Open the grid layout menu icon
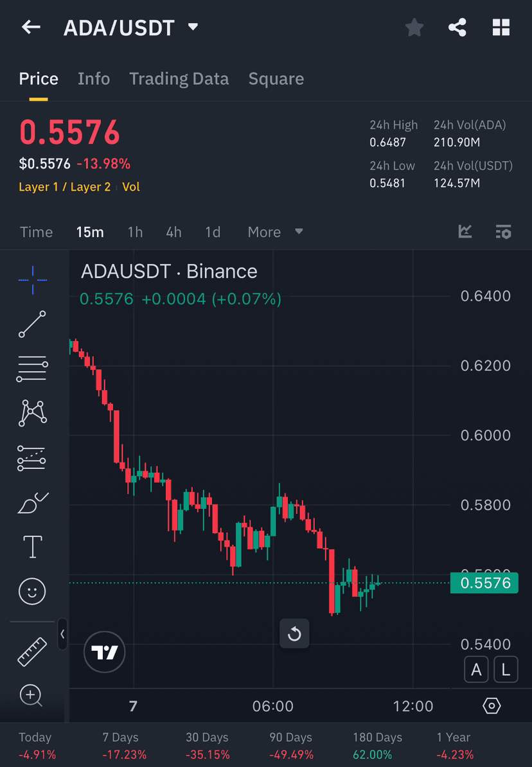This screenshot has height=767, width=532. coord(501,28)
